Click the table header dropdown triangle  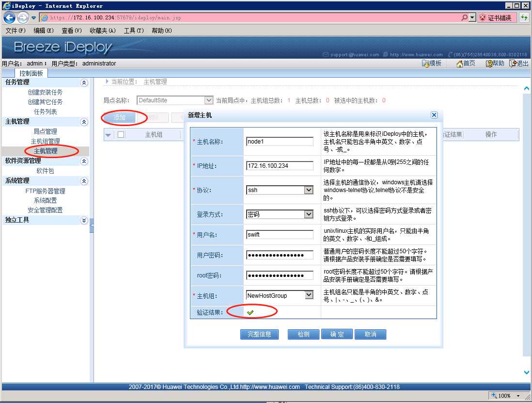pyautogui.click(x=108, y=135)
